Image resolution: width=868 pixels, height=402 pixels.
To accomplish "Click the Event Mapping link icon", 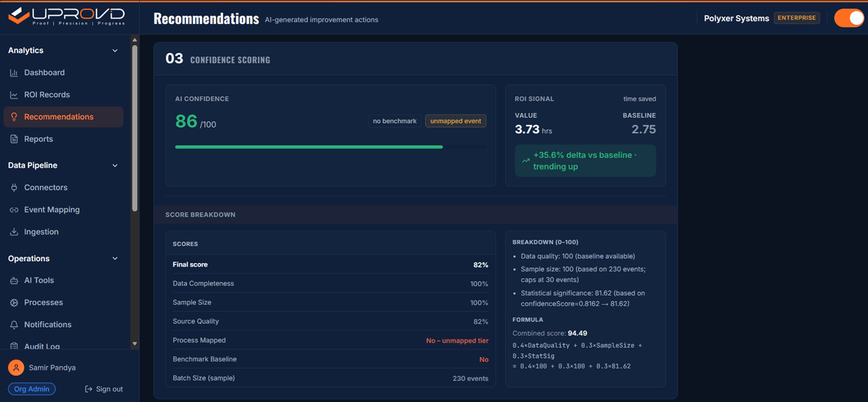I will [14, 210].
